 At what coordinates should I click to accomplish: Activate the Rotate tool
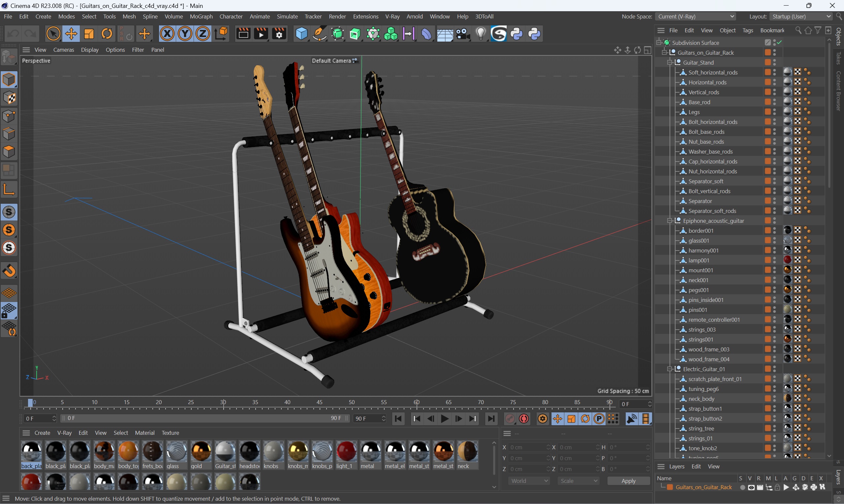107,34
